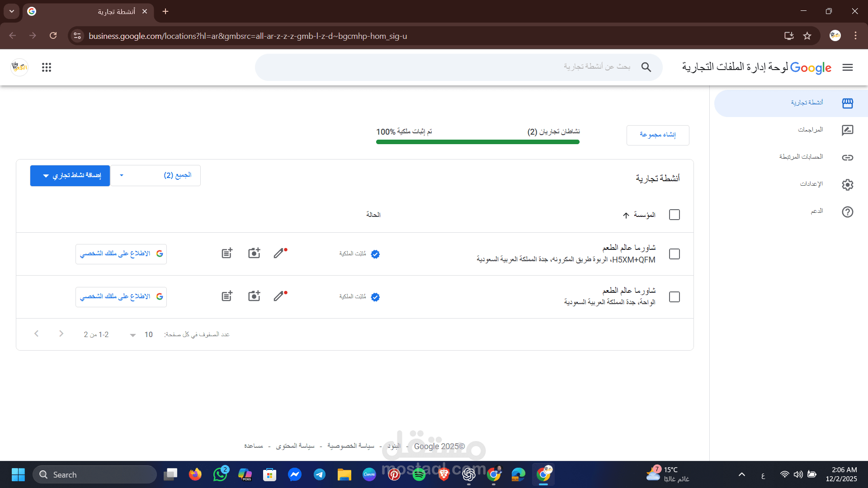Open the hamburger menu beside Google logo

[x=848, y=67]
